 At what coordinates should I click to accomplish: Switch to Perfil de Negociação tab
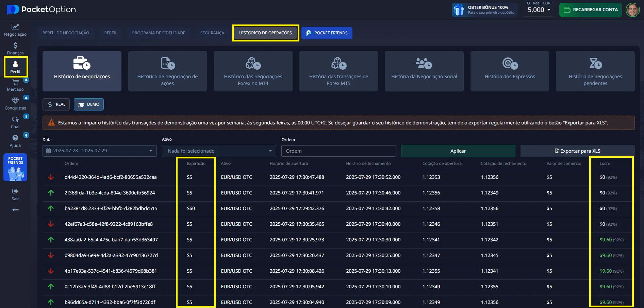pyautogui.click(x=66, y=33)
